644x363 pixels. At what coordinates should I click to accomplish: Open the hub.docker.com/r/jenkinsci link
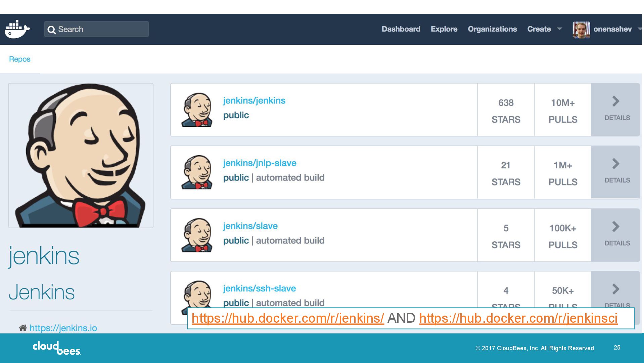[518, 318]
